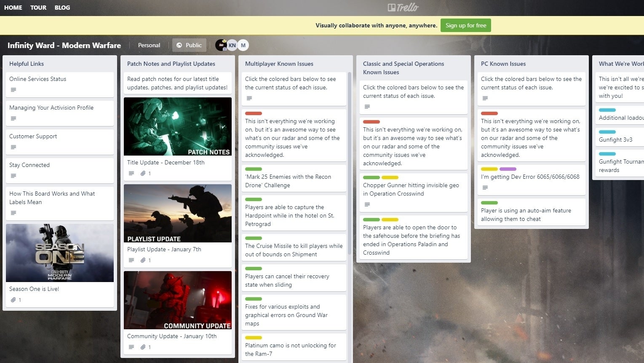Screen dimensions: 644x363
Task: Click attachment paperclip on Community Update January 10th
Action: [143, 347]
